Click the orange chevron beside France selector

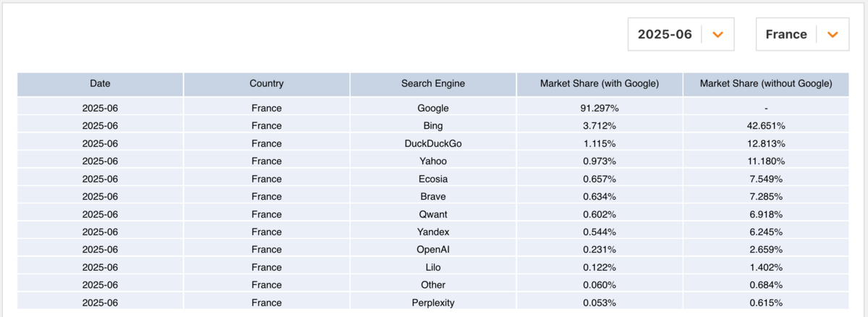point(833,35)
